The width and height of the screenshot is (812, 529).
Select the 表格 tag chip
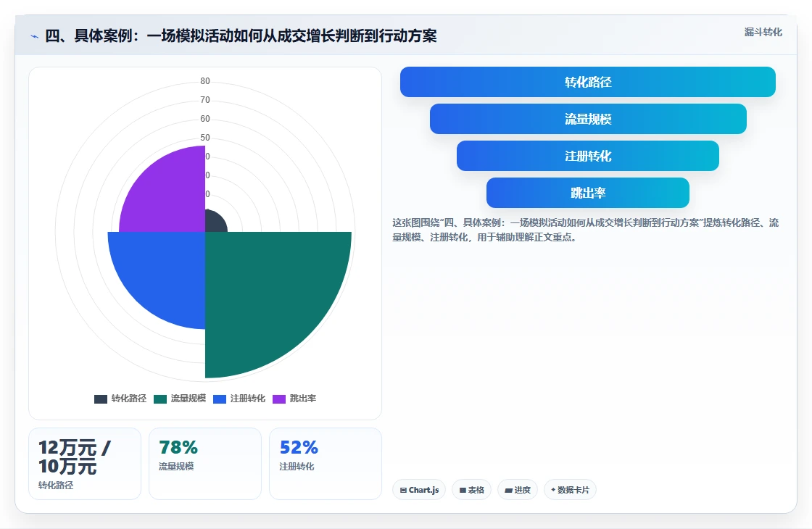coord(471,490)
